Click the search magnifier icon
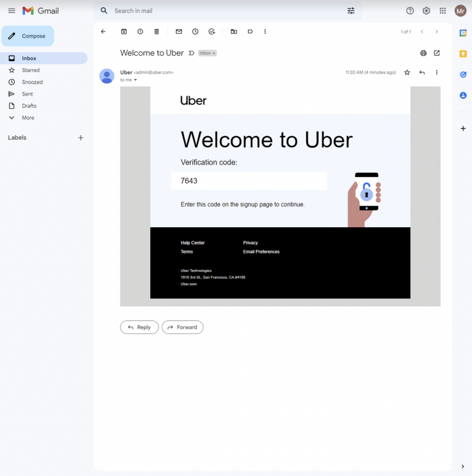Viewport: 472px width, 476px height. [x=104, y=11]
